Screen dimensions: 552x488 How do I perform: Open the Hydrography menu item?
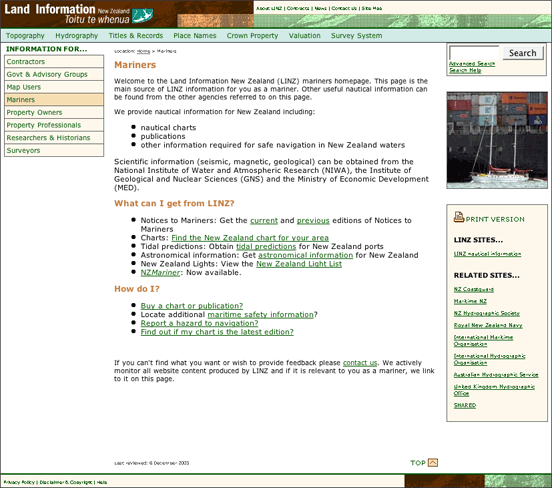76,36
